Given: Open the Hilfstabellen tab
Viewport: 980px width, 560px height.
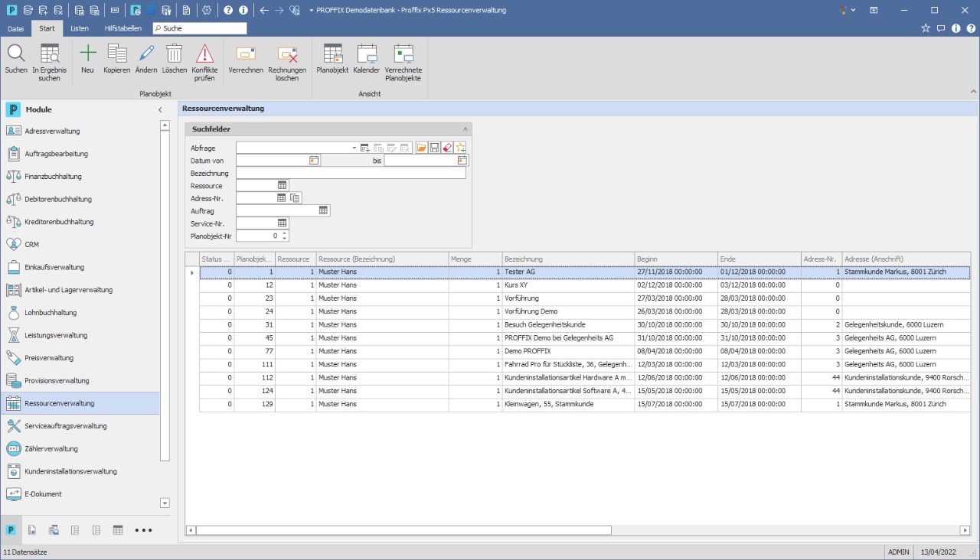Looking at the screenshot, I should pos(122,28).
